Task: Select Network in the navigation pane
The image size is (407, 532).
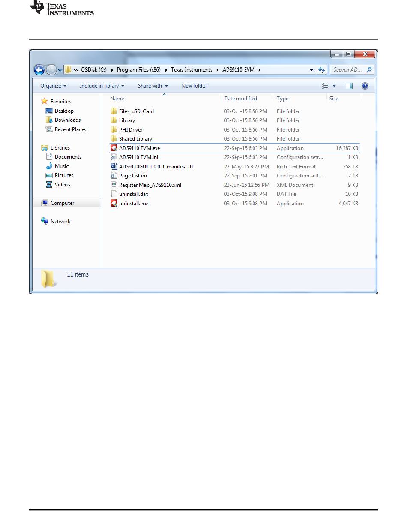Action: pyautogui.click(x=60, y=222)
